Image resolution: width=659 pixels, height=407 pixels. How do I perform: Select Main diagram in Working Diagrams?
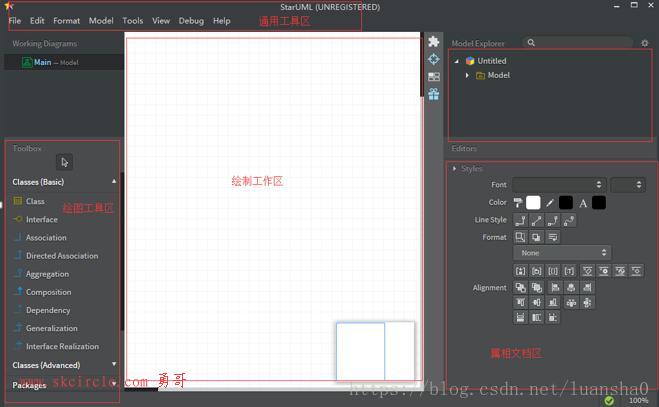click(x=63, y=62)
